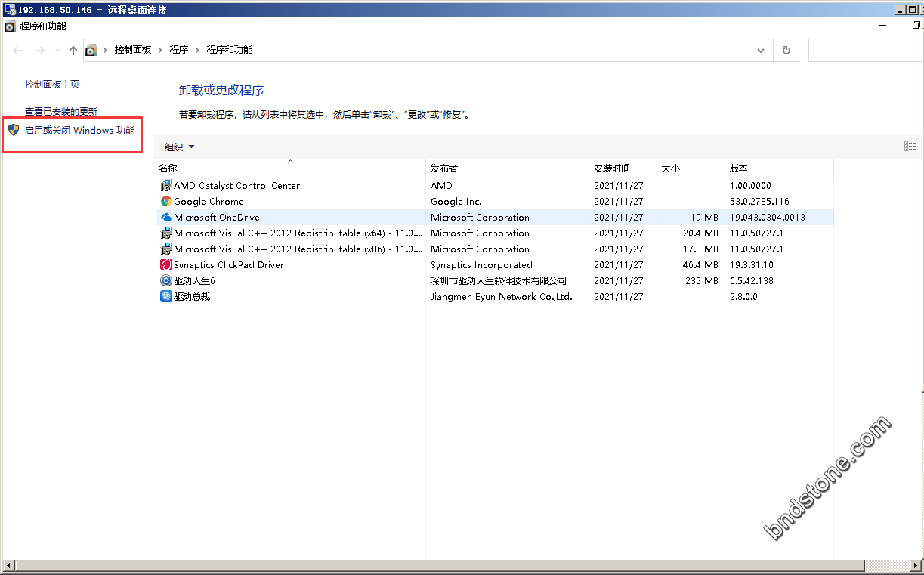Expand the address bar history dropdown
924x575 pixels.
[761, 50]
